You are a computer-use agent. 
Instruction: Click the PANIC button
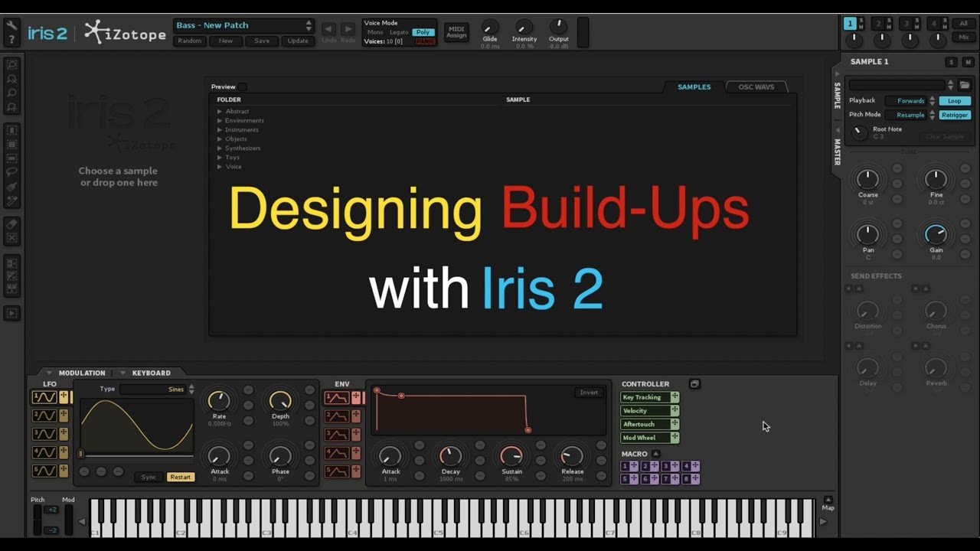pyautogui.click(x=425, y=41)
